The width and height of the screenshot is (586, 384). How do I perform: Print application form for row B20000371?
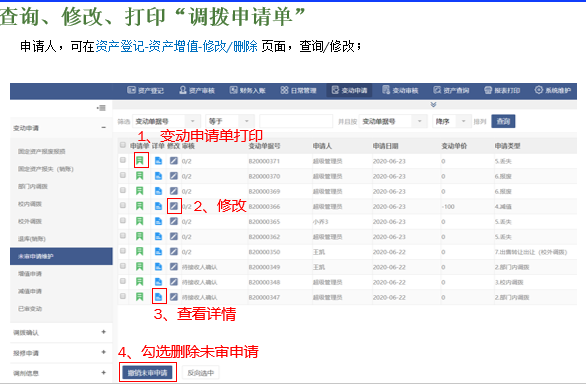tap(139, 161)
